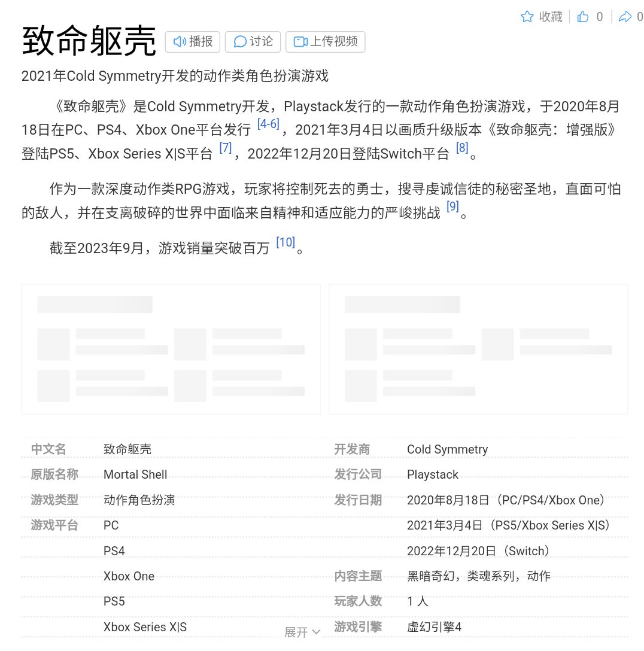This screenshot has height=651, width=644.
Task: Open citation reference [4-6]
Action: (268, 124)
